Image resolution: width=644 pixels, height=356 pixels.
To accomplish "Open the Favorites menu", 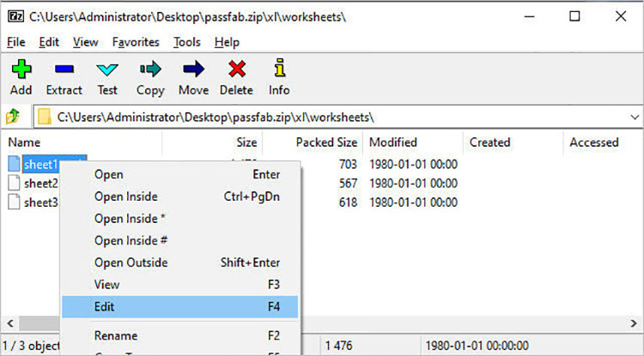I will (x=136, y=42).
